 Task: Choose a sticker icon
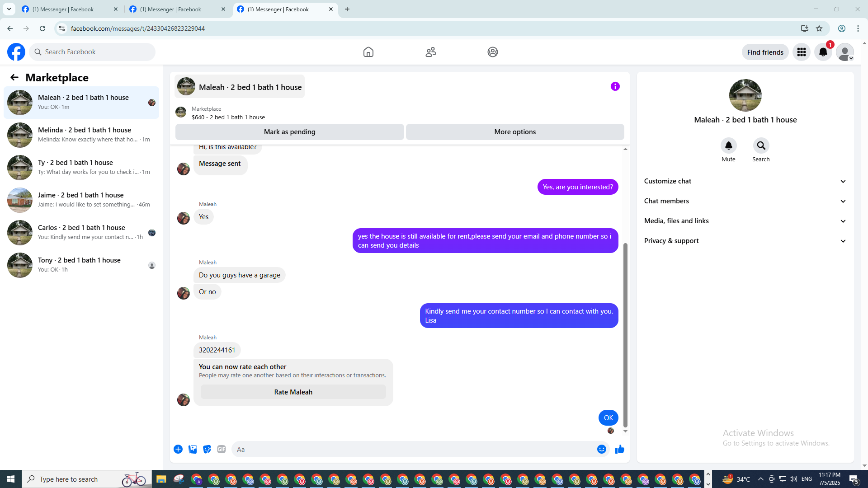[207, 449]
